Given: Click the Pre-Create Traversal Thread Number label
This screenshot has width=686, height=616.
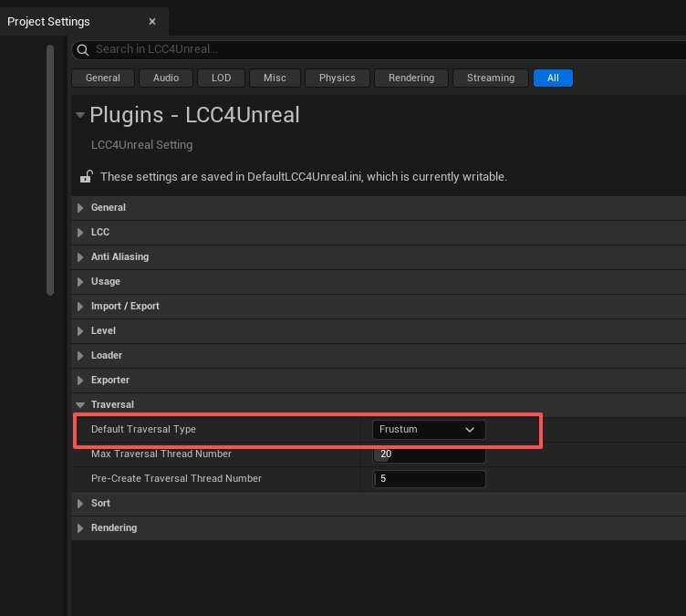Looking at the screenshot, I should 176,478.
